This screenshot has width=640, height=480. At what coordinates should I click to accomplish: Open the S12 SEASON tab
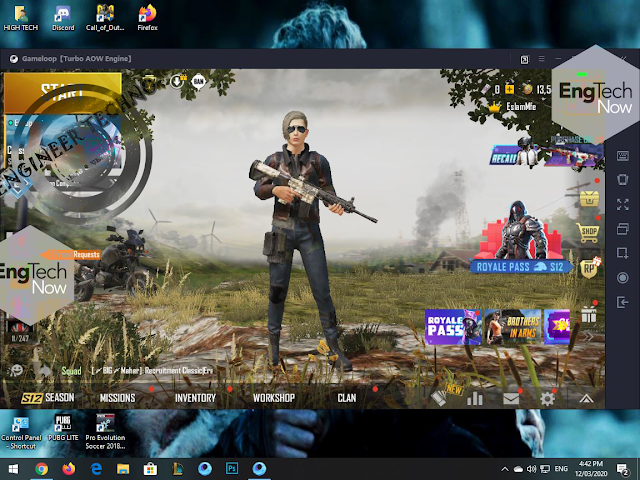tap(48, 398)
